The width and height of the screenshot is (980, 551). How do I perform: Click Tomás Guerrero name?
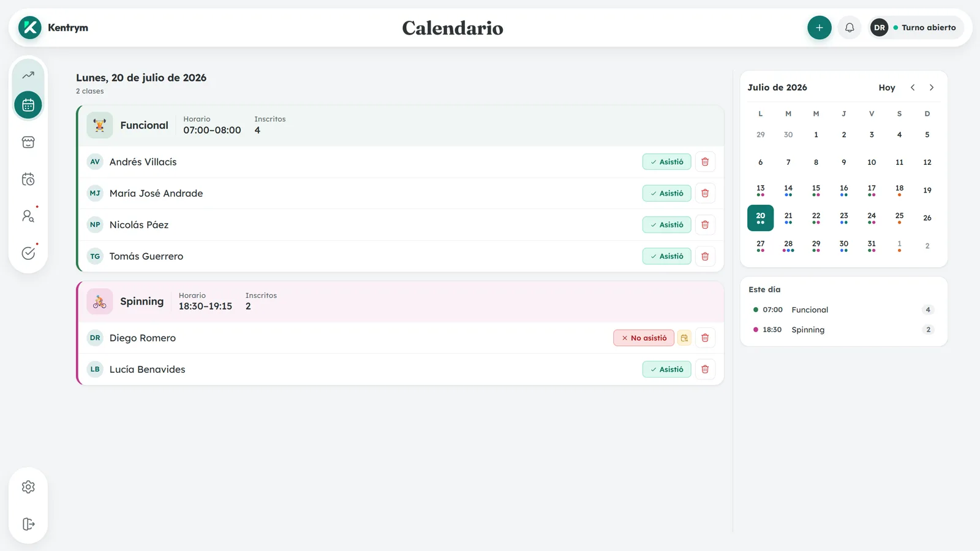[x=146, y=256]
